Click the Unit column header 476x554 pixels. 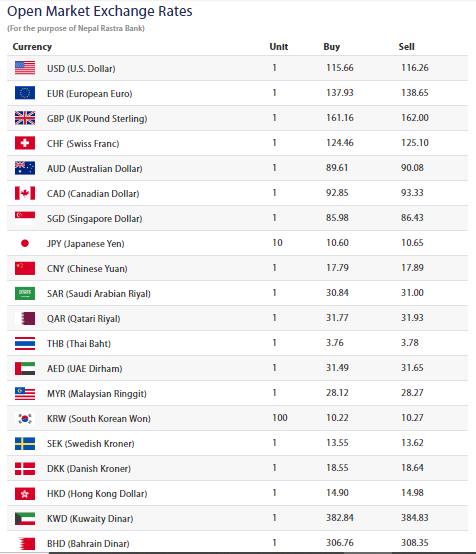coord(279,47)
